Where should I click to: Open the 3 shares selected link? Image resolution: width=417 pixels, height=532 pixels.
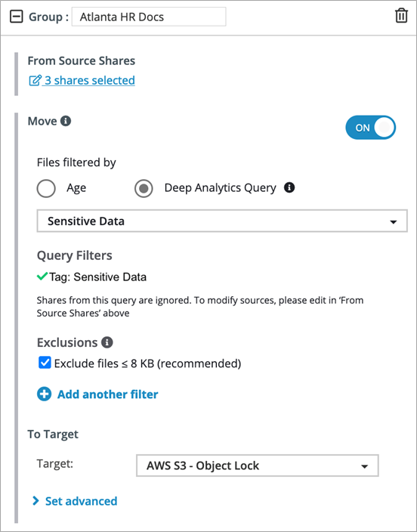coord(90,80)
